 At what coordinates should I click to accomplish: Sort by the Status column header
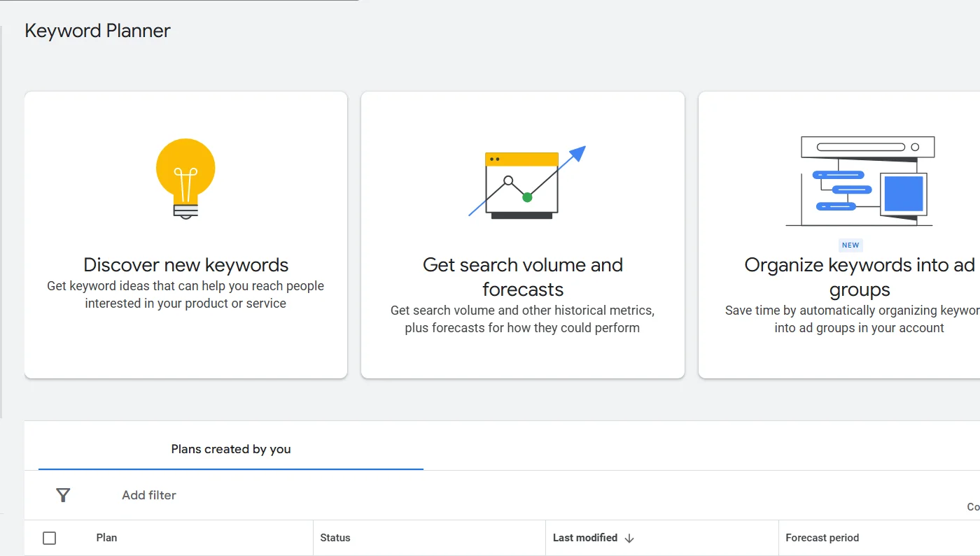tap(335, 538)
